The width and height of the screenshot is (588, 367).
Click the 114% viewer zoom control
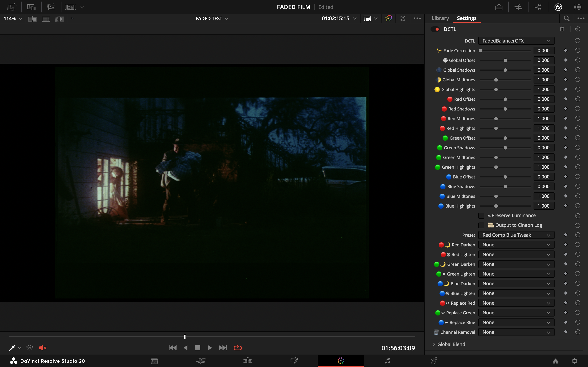coord(12,18)
